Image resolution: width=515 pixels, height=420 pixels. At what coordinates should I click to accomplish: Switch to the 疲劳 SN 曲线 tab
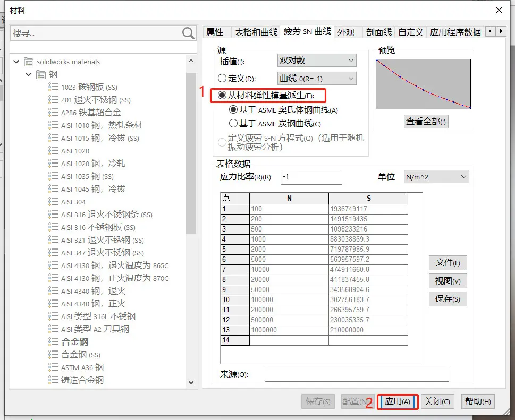[x=307, y=31]
